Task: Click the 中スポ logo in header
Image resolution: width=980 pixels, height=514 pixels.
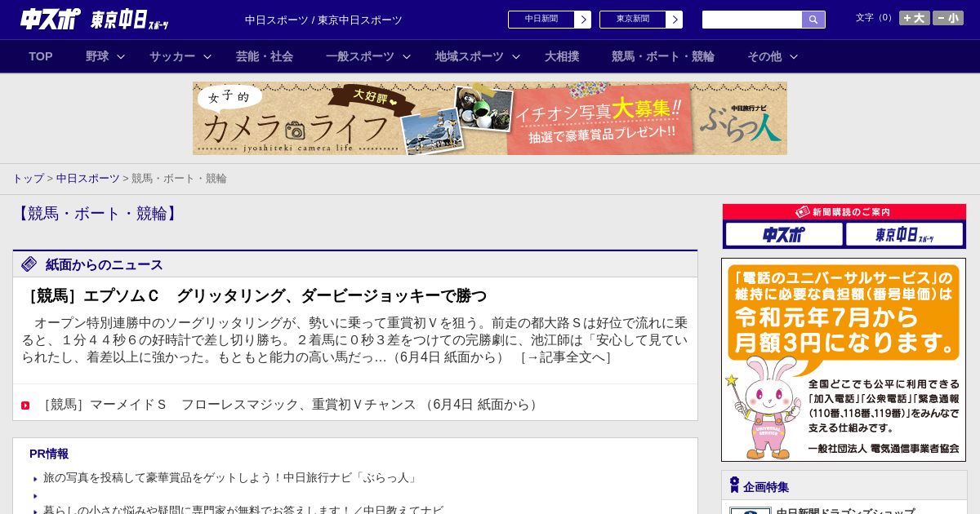Action: (51, 19)
